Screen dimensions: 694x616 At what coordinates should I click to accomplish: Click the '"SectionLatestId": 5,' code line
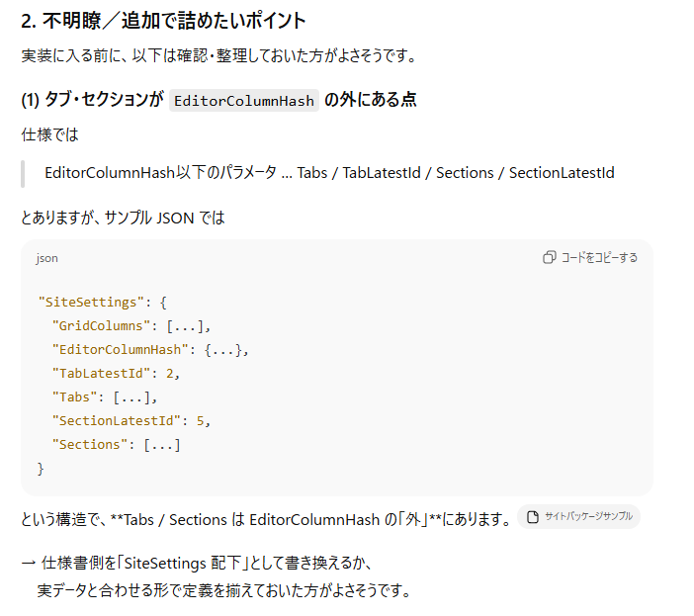click(x=131, y=421)
